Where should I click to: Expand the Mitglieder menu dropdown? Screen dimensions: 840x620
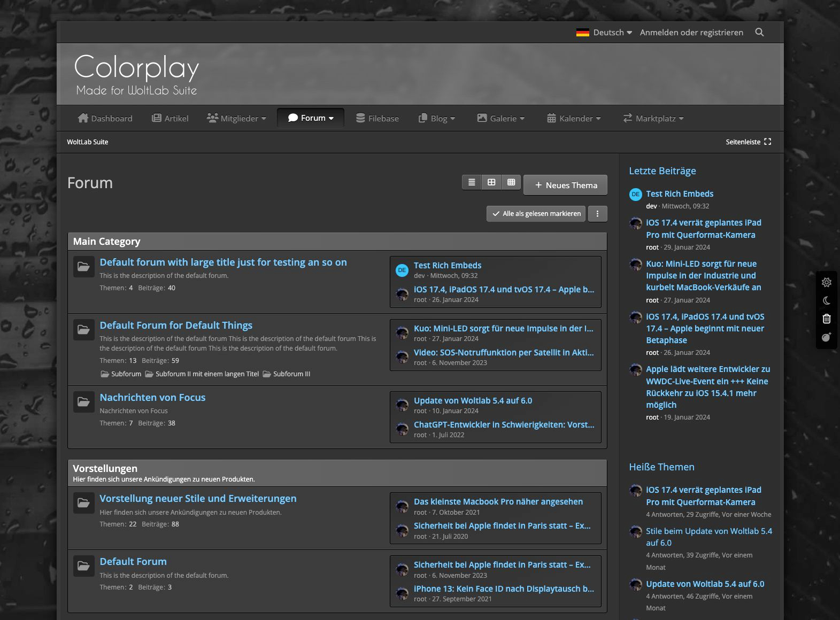tap(236, 119)
